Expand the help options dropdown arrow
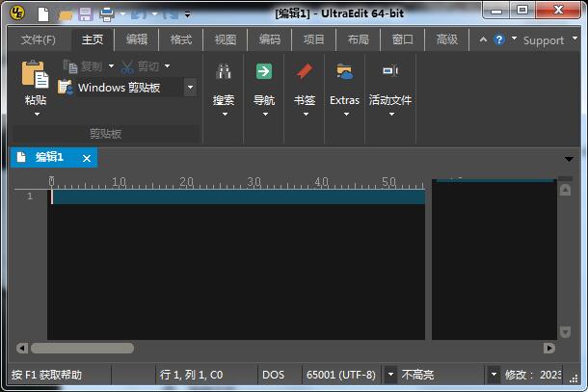Screen dimensions: 588x392 point(514,39)
